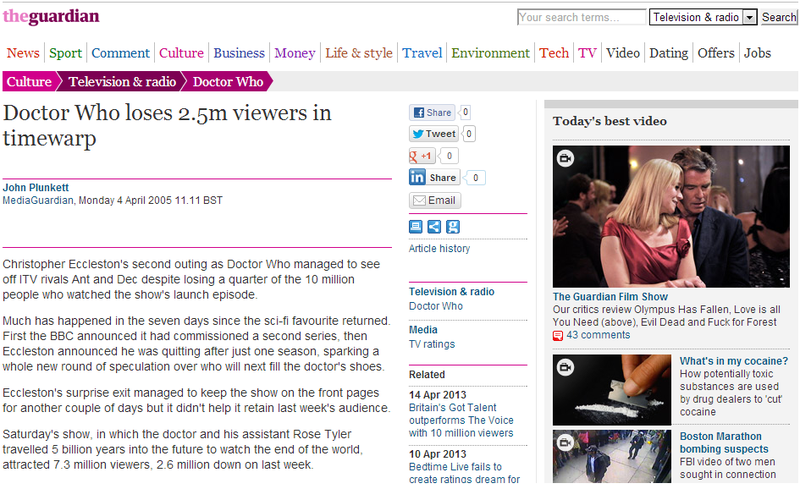
Task: Click the TV ratings link
Action: pos(432,345)
